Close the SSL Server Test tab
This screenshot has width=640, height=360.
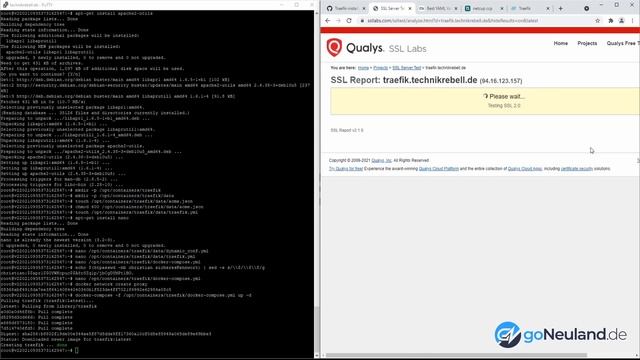(410, 8)
